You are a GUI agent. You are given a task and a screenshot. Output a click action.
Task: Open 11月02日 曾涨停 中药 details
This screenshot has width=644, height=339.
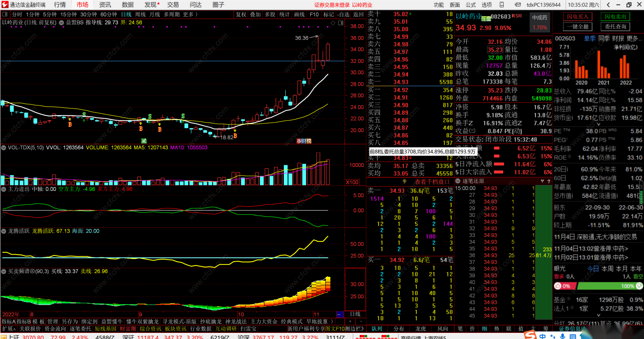click(591, 257)
